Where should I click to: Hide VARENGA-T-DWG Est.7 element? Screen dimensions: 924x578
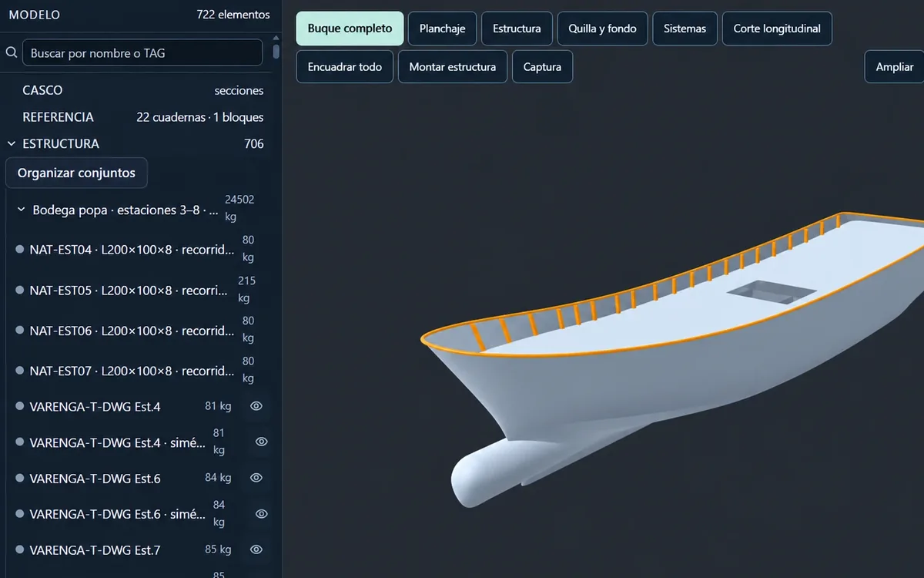pyautogui.click(x=256, y=549)
